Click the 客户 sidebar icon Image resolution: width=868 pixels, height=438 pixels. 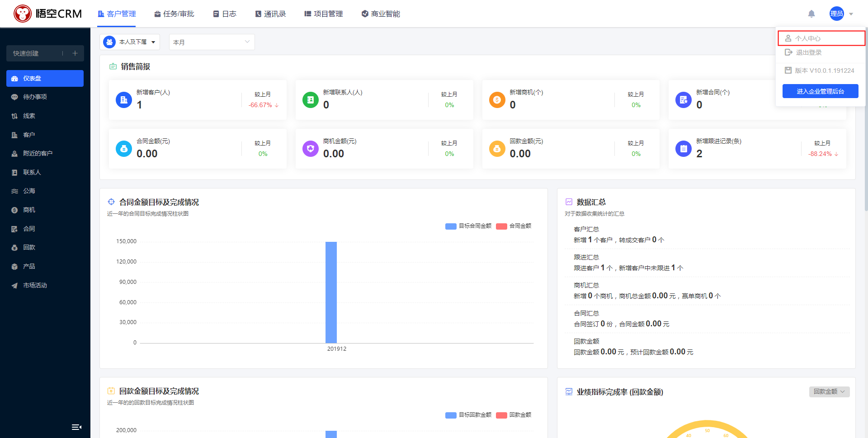pyautogui.click(x=14, y=135)
